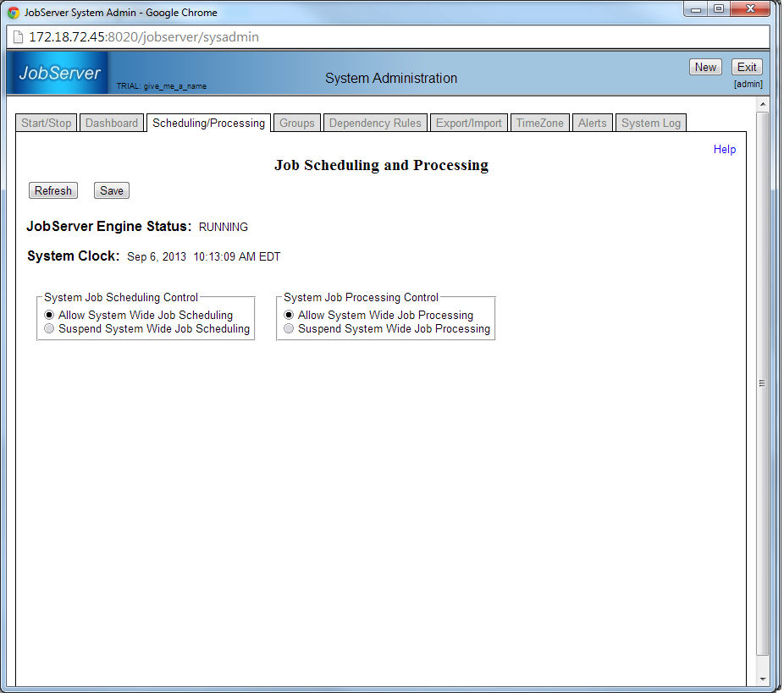
Task: Open the Groups tab
Action: [297, 123]
